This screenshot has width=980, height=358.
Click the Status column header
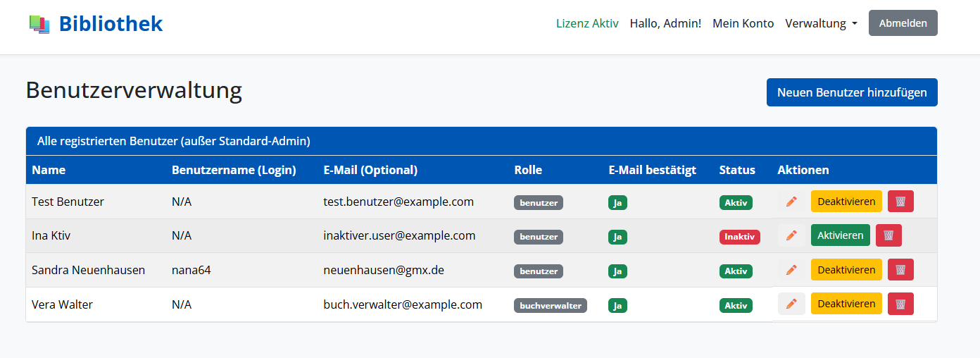coord(737,170)
